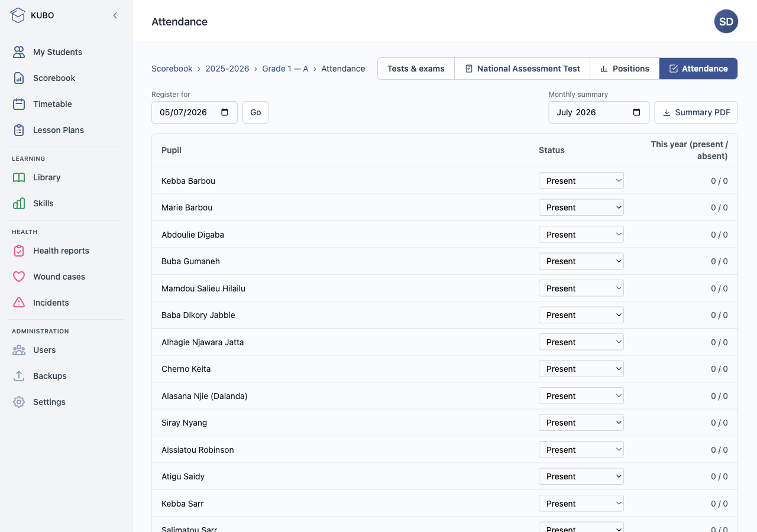Click the Library open book icon
The height and width of the screenshot is (532, 757).
(x=19, y=177)
